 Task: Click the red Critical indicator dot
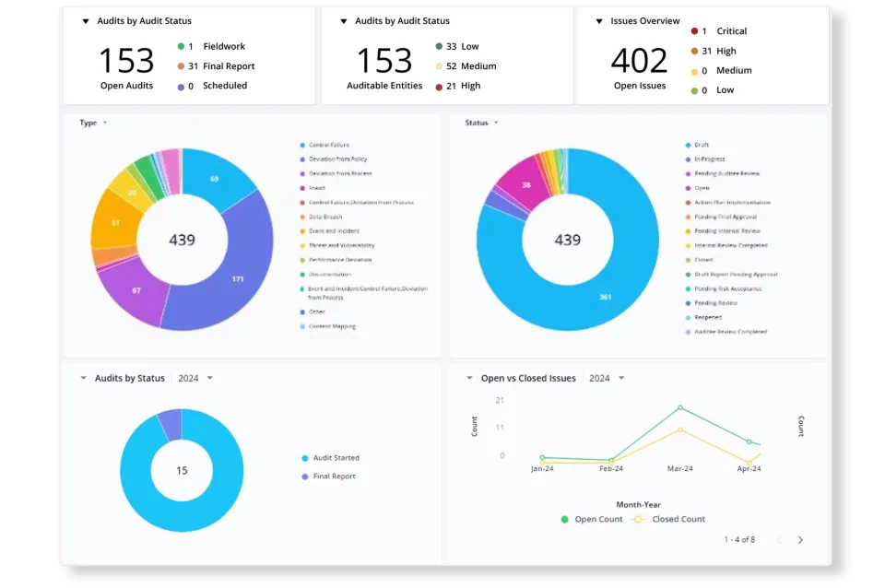696,30
